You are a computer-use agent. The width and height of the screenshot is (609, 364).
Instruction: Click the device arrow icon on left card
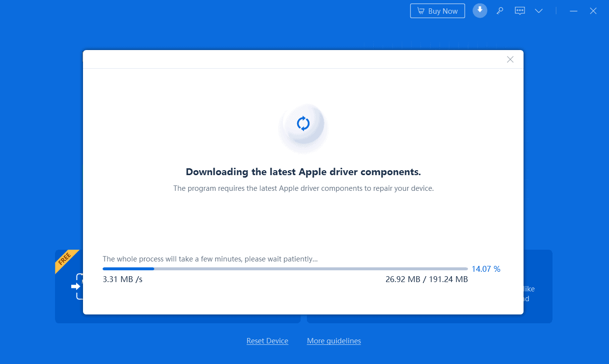pyautogui.click(x=77, y=286)
